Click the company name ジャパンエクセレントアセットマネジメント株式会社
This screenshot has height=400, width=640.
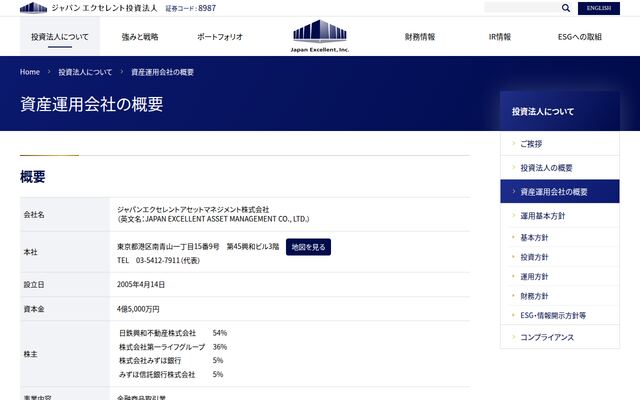193,209
